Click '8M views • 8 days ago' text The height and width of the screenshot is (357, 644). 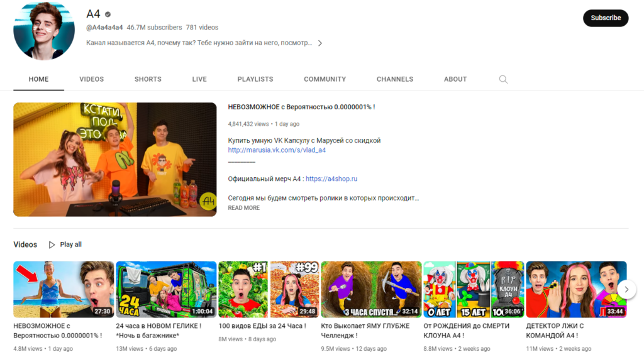(x=247, y=339)
